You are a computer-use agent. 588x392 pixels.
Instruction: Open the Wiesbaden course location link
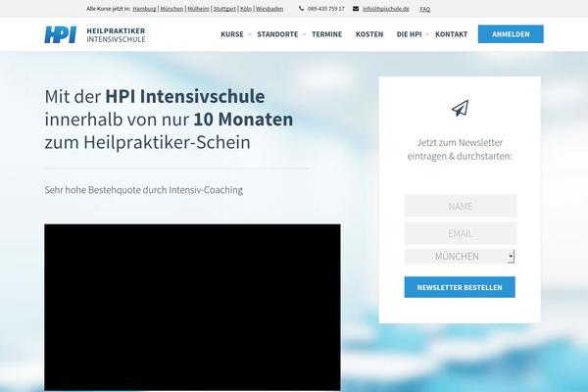[269, 9]
